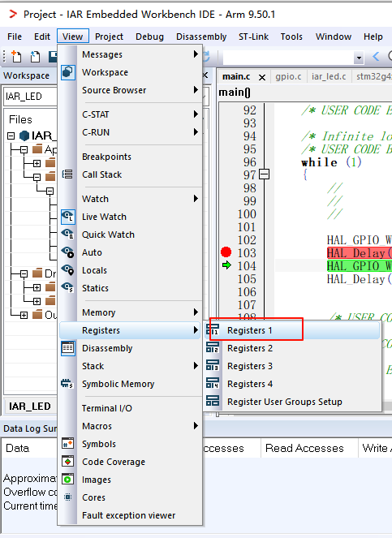Click the Locals watch icon
Screen dimensions: 392x538
point(67,270)
